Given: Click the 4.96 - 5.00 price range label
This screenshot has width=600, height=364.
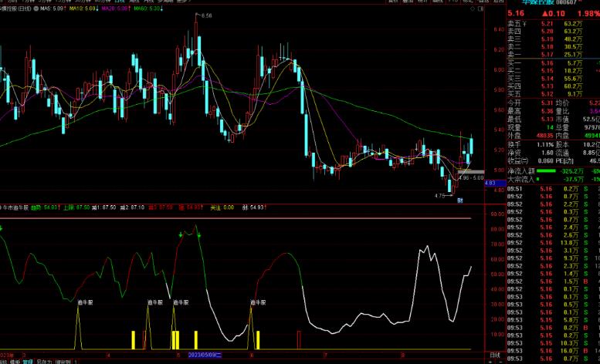Looking at the screenshot, I should pyautogui.click(x=471, y=178).
